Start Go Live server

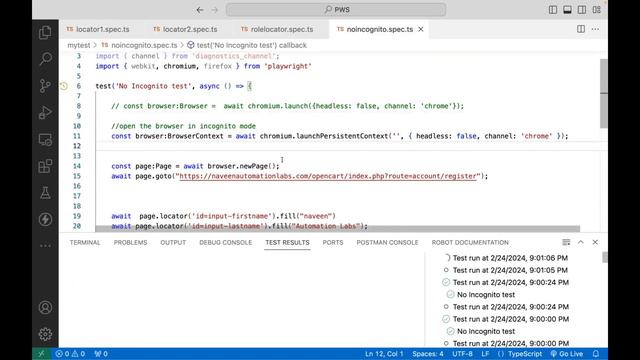pos(567,354)
